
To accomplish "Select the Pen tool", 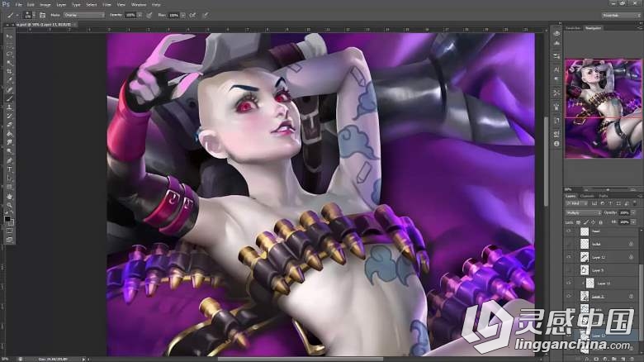I will click(9, 160).
